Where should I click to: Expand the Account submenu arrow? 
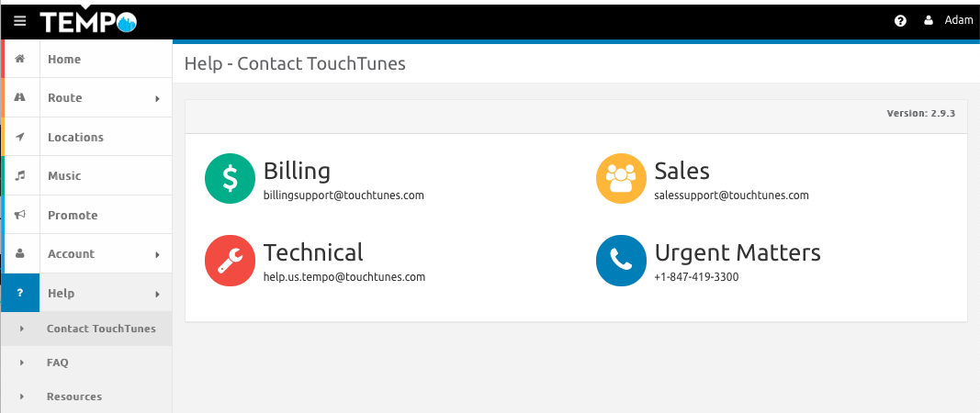click(157, 254)
